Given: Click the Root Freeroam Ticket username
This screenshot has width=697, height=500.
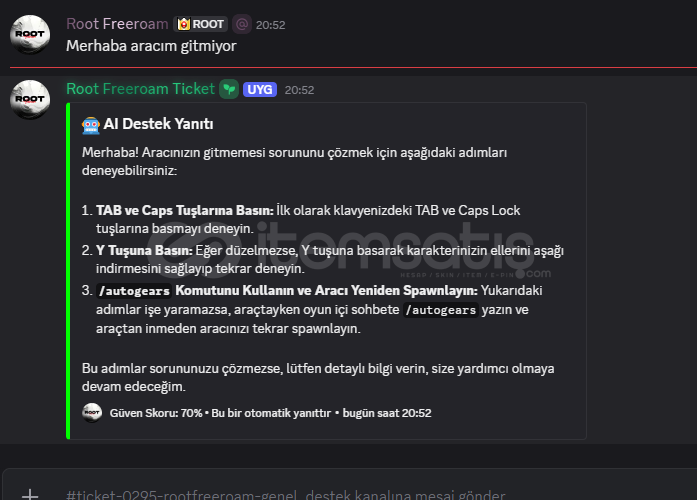Looking at the screenshot, I should click(140, 89).
